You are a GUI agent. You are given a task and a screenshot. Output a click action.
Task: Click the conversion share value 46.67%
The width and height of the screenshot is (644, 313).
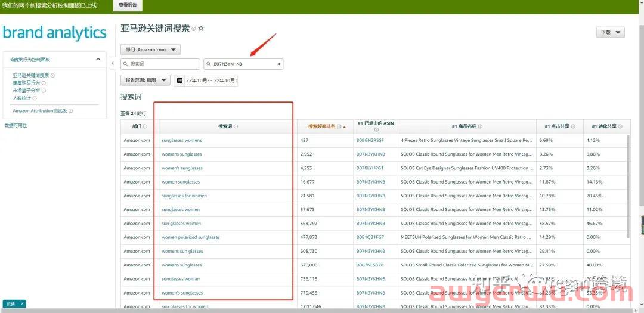coord(593,224)
